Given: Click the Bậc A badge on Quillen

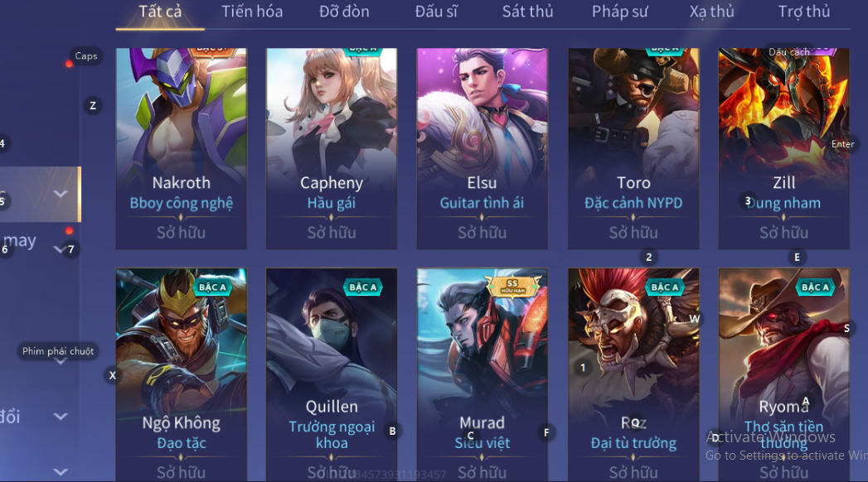Looking at the screenshot, I should pos(363,287).
